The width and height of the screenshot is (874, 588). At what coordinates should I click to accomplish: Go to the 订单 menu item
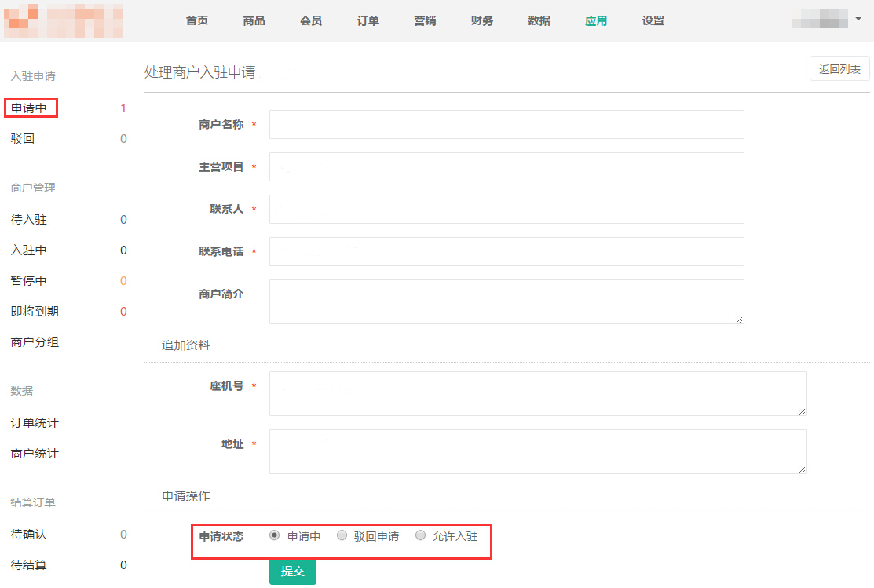point(368,21)
